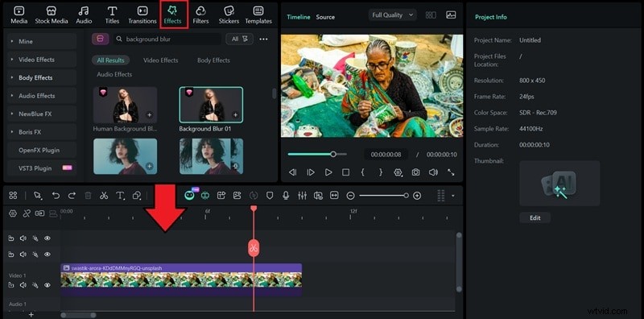Viewport: 644px width, 319px height.
Task: Lock the Video 1 track
Action: point(11,285)
